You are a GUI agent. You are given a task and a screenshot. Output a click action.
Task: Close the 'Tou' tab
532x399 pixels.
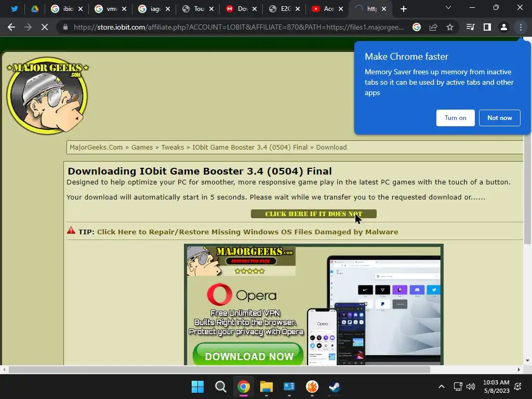211,9
